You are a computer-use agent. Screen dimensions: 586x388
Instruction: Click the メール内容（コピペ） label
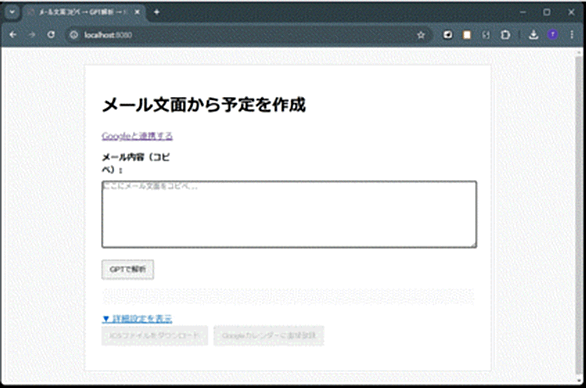(x=136, y=163)
